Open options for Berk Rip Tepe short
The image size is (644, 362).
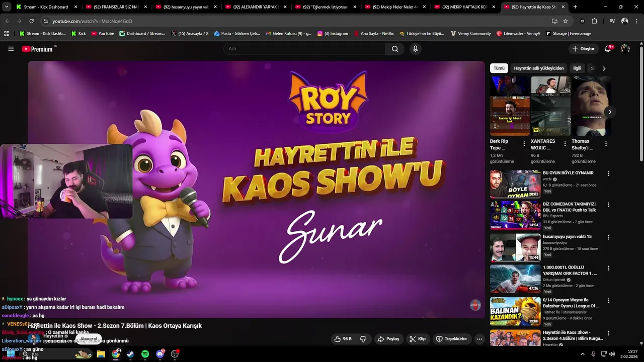[524, 144]
